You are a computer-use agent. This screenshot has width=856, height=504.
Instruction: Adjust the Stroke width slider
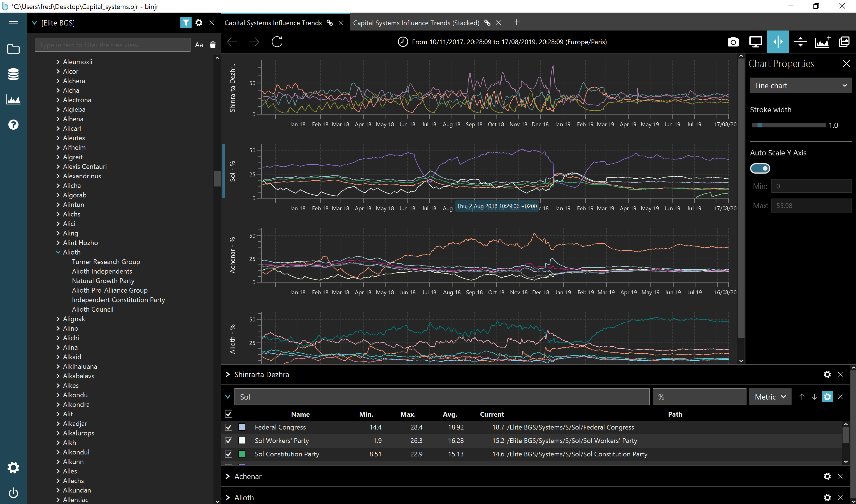click(789, 125)
